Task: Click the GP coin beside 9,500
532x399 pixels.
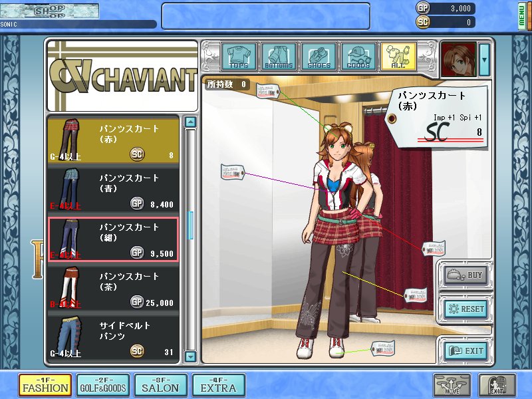Action: point(137,253)
